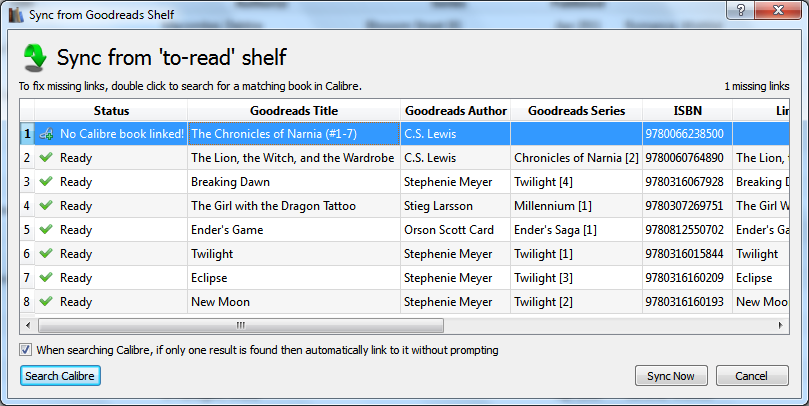Click the ISBN column header
Viewport: 809px width, 406px height.
687,110
